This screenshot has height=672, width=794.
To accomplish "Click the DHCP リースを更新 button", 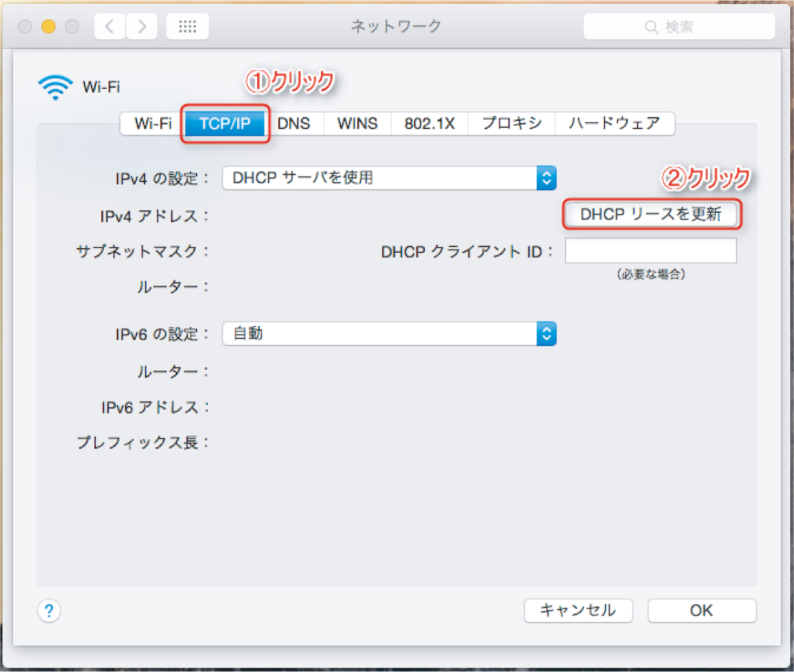I will (651, 215).
